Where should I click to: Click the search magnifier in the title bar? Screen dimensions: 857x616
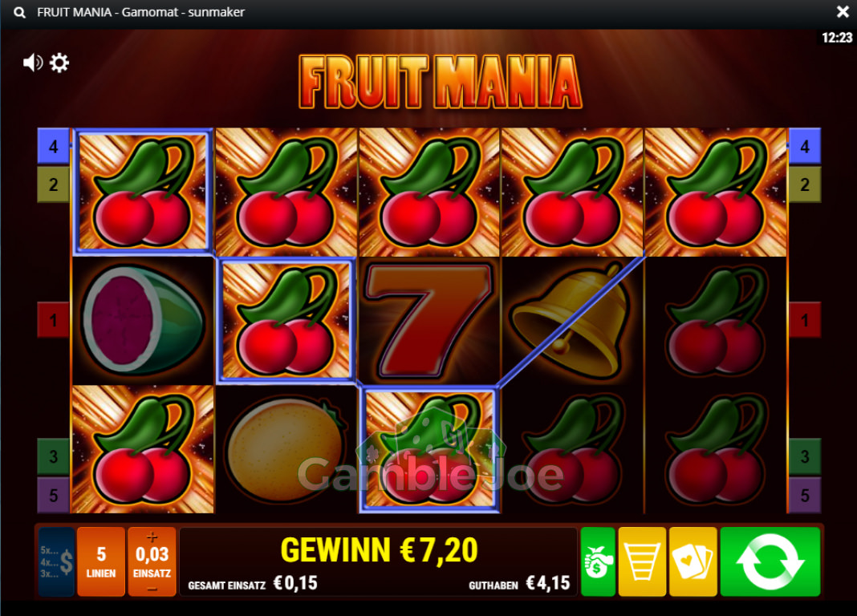(x=19, y=12)
